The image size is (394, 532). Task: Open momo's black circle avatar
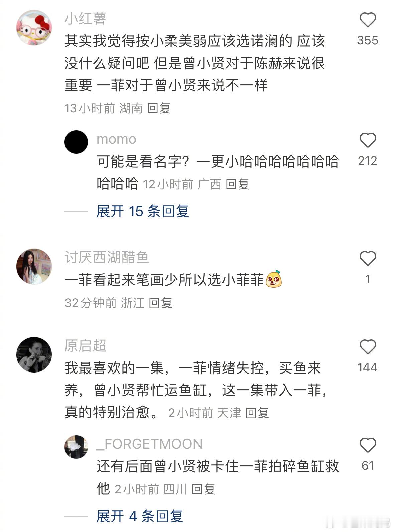click(x=76, y=142)
